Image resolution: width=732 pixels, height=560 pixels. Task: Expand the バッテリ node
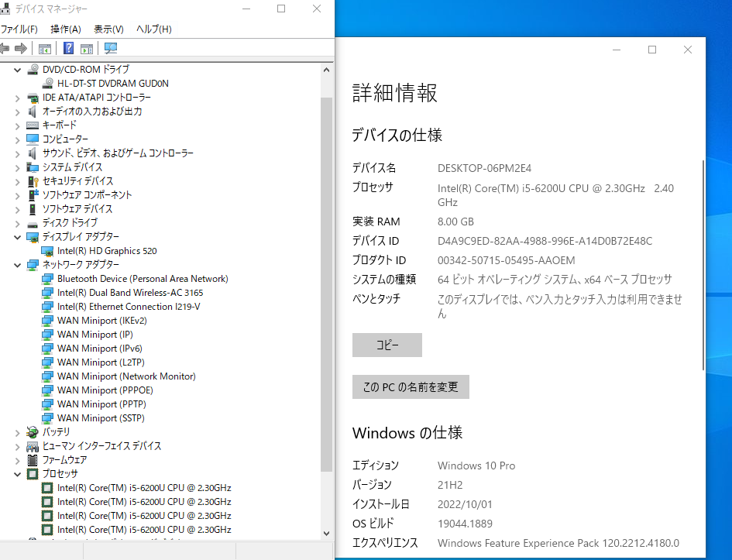[x=17, y=433]
